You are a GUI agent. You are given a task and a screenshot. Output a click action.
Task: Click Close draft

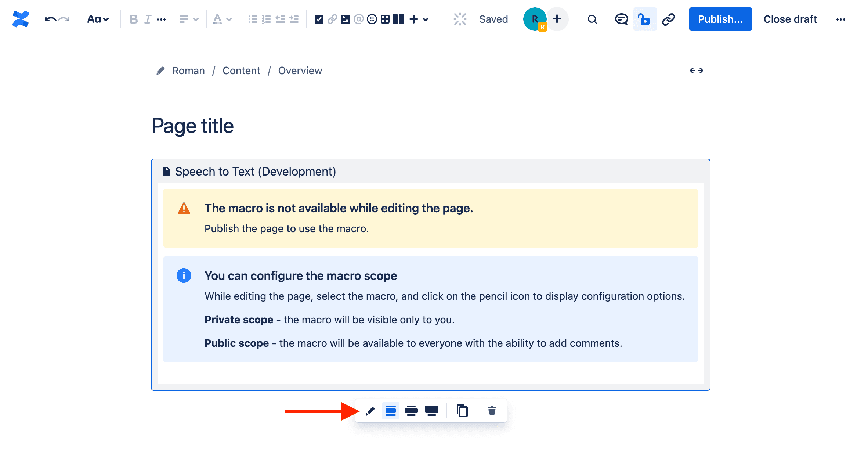coord(790,19)
